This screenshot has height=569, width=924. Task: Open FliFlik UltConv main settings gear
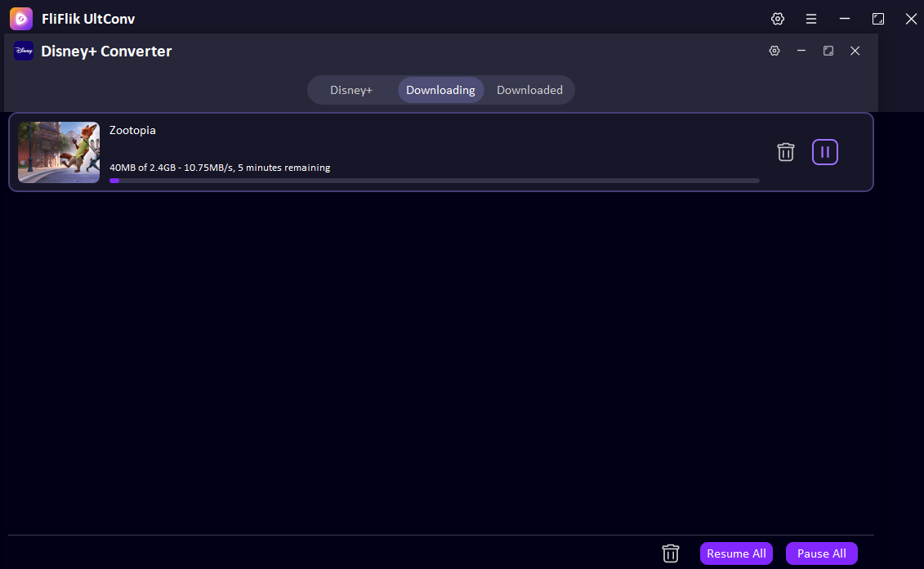(x=777, y=18)
